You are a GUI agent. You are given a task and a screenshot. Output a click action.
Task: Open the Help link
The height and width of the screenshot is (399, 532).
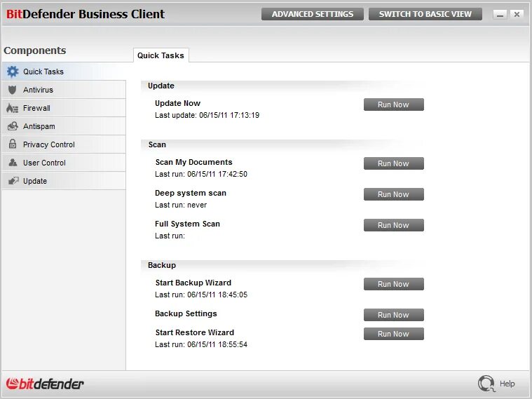pyautogui.click(x=507, y=384)
